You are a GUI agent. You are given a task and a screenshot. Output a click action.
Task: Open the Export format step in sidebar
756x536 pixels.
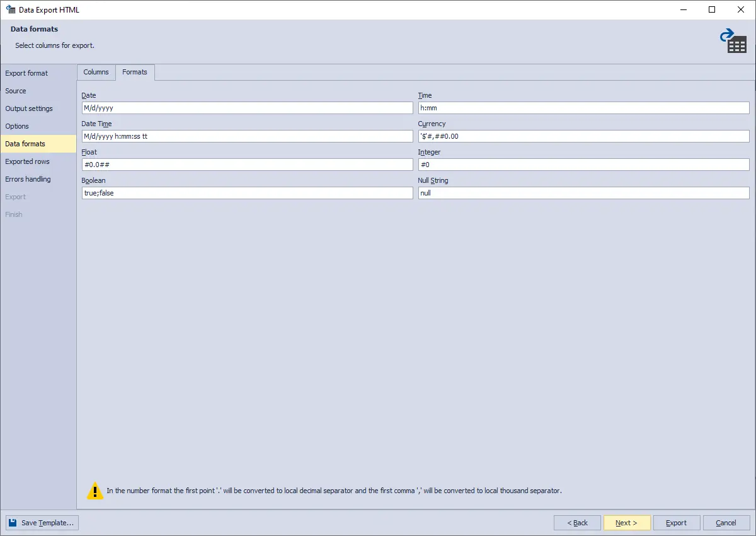pyautogui.click(x=26, y=73)
